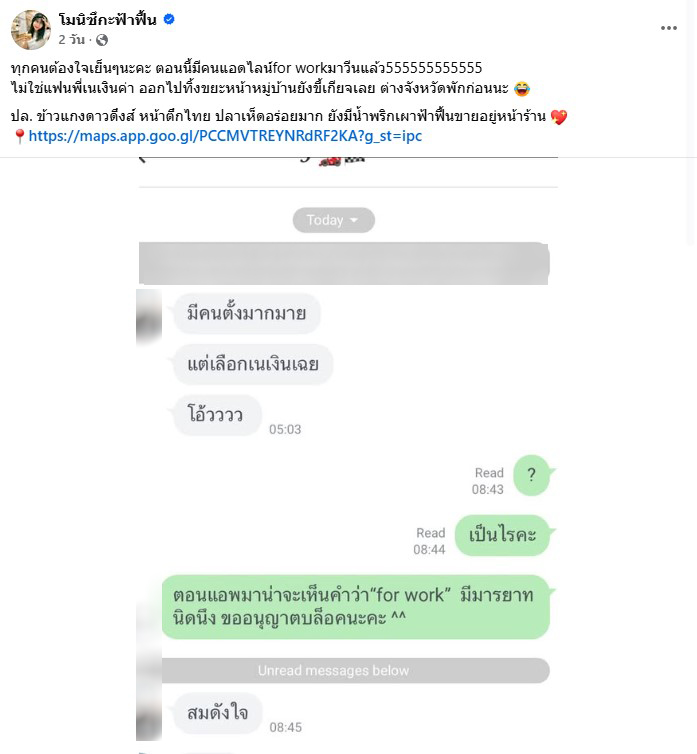This screenshot has height=754, width=697.
Task: Click the long green "for work" message
Action: (x=355, y=607)
